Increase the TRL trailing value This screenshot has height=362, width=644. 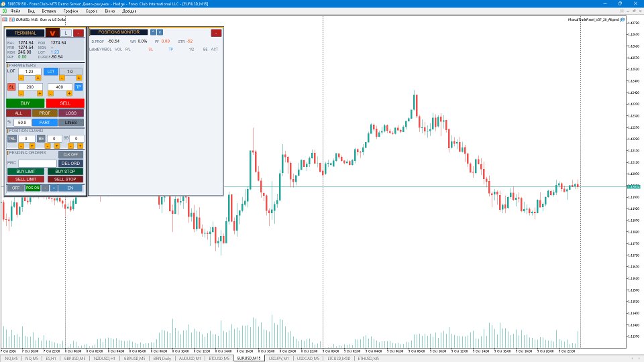[x=32, y=145]
